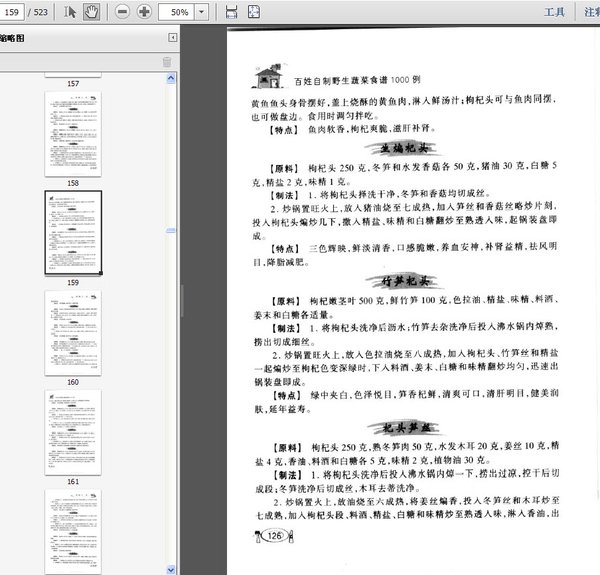Activate the hand pan tool
This screenshot has height=575, width=600.
pos(91,12)
